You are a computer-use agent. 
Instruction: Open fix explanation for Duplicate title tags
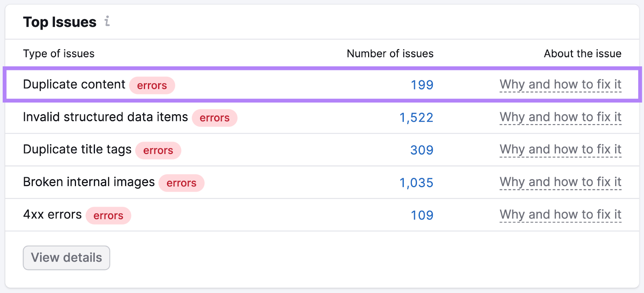pos(560,150)
